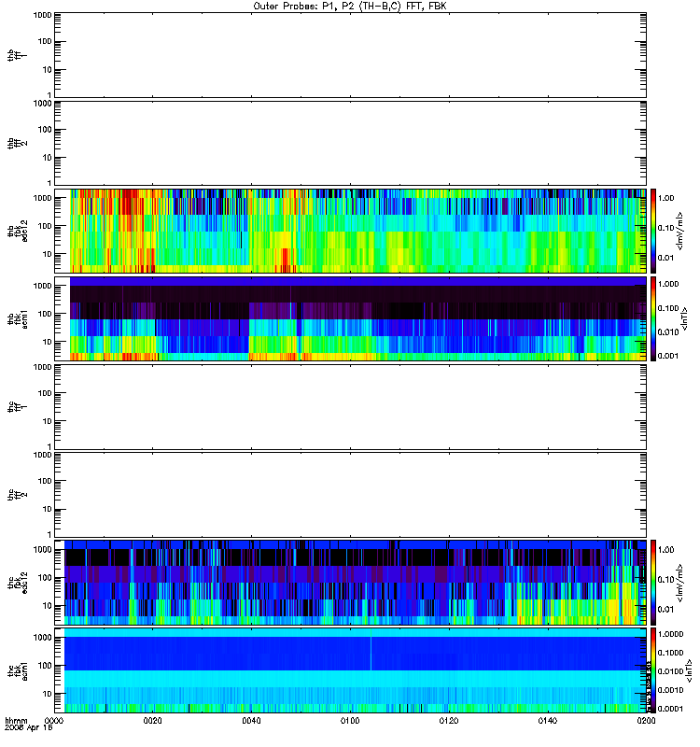Select the thc fff 1 empty panel
The width and height of the screenshot is (700, 747).
coord(350,407)
